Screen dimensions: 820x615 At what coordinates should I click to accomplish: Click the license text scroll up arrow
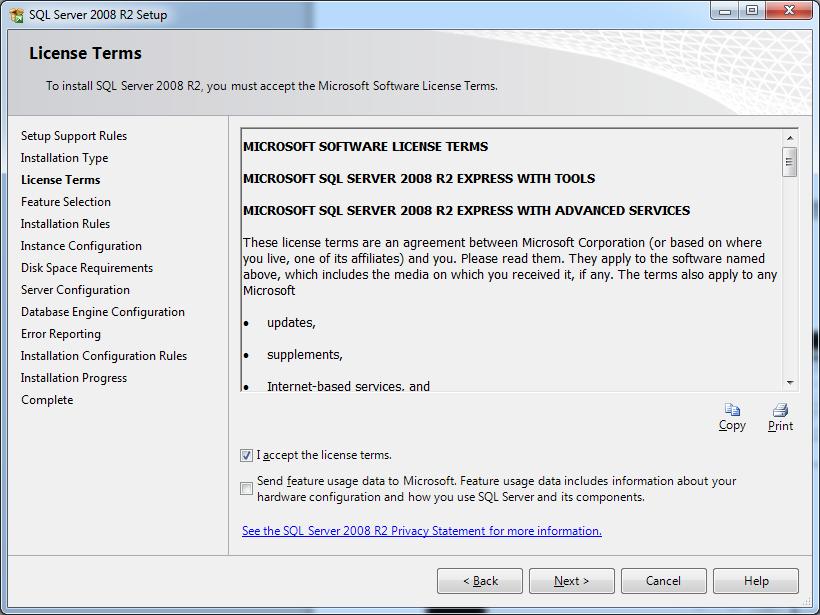790,138
